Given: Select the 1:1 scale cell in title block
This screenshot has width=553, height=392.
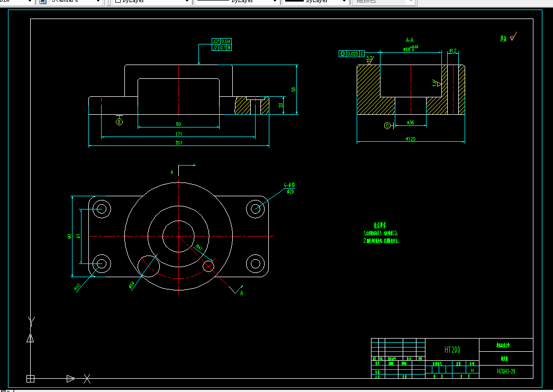Looking at the screenshot, I should (472, 370).
